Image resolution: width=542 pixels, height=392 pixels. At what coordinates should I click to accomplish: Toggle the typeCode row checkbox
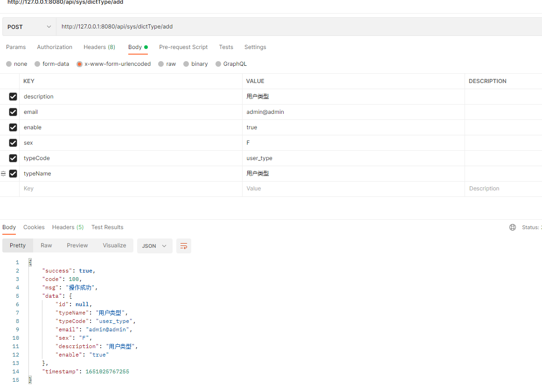click(x=13, y=158)
